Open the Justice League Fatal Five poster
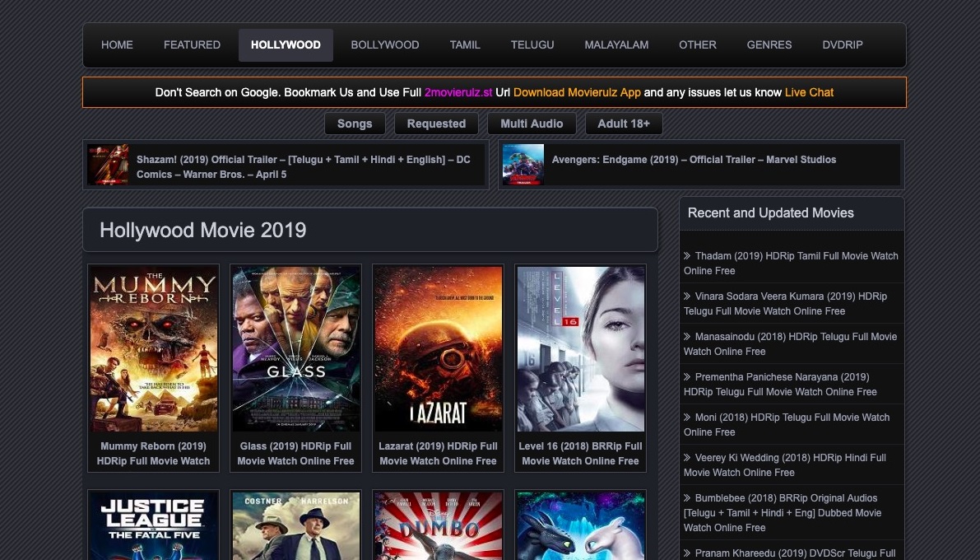 153,526
